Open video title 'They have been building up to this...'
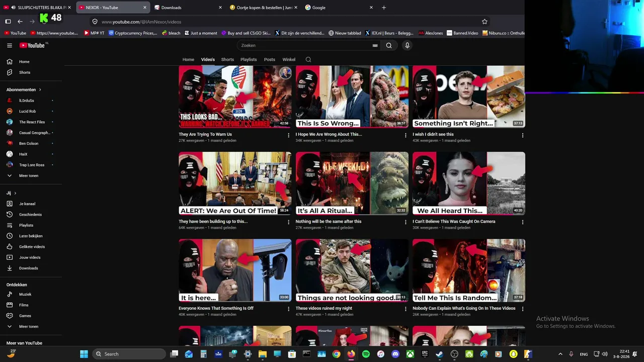Screen dimensions: 644x362 point(213,221)
